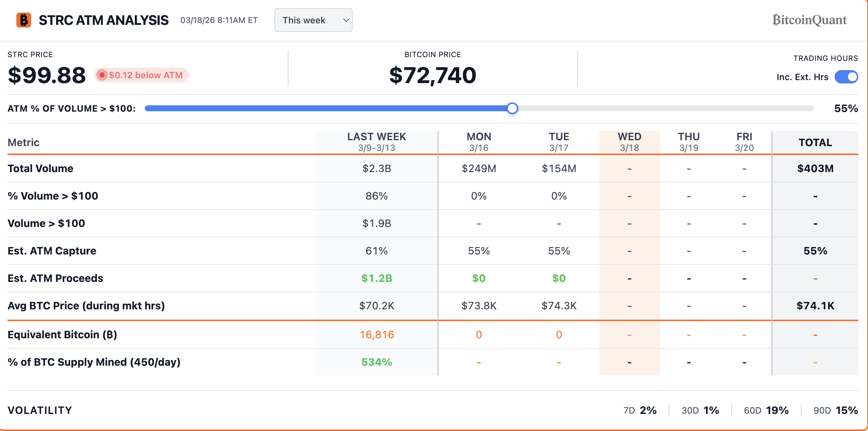868x431 pixels.
Task: Click the 90D volatility value
Action: click(846, 410)
